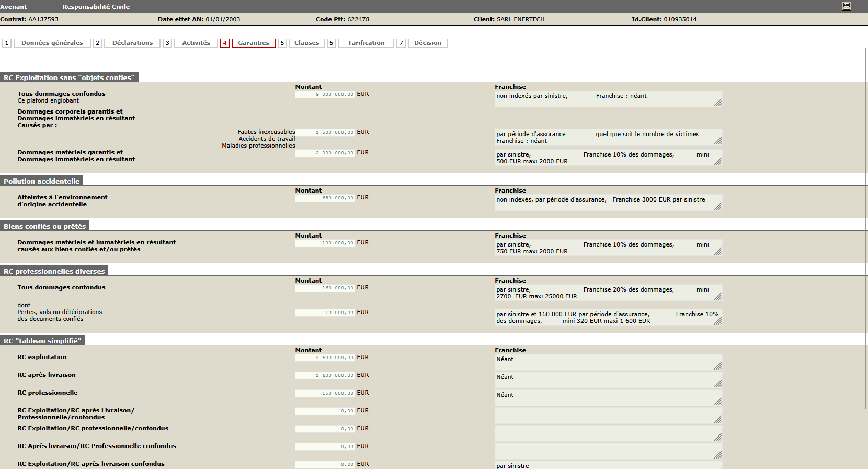Edit RC exploitation 4 600 000,00 amount
The width and height of the screenshot is (868, 469).
325,358
